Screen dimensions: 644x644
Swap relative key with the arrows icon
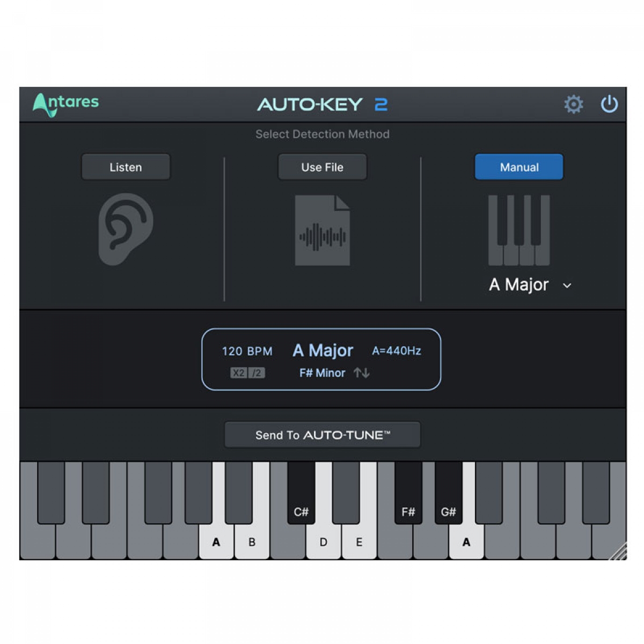point(362,372)
